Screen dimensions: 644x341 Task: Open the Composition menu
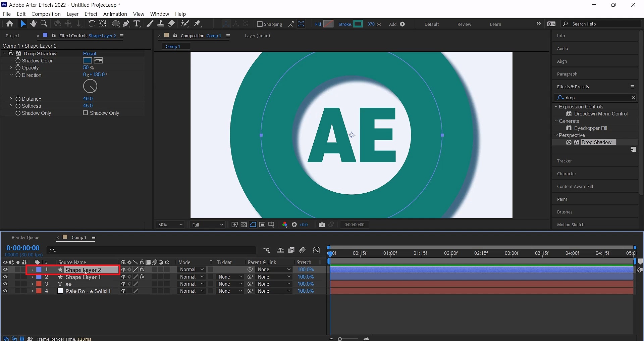(x=46, y=14)
